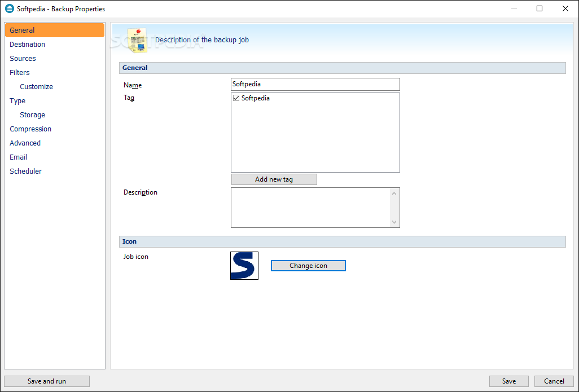Click the Description scrollbar up arrow

click(x=394, y=193)
